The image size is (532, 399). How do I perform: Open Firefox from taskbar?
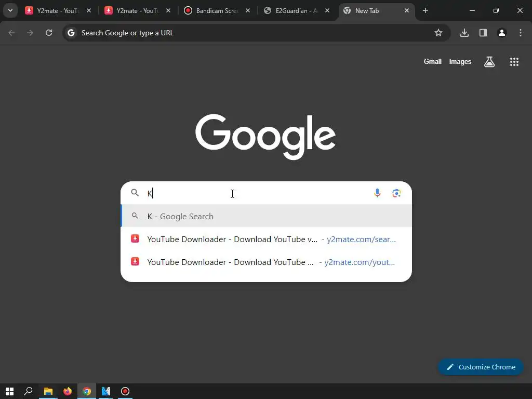point(68,391)
